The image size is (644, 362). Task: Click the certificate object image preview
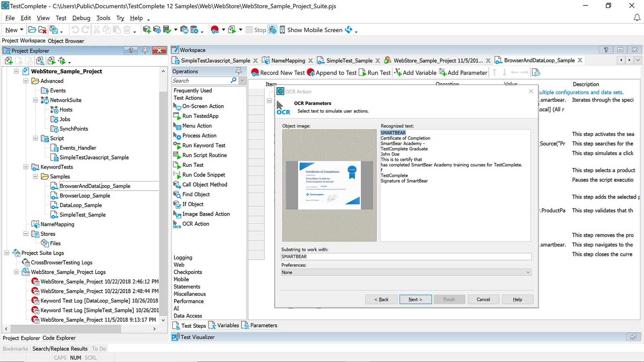[329, 185]
